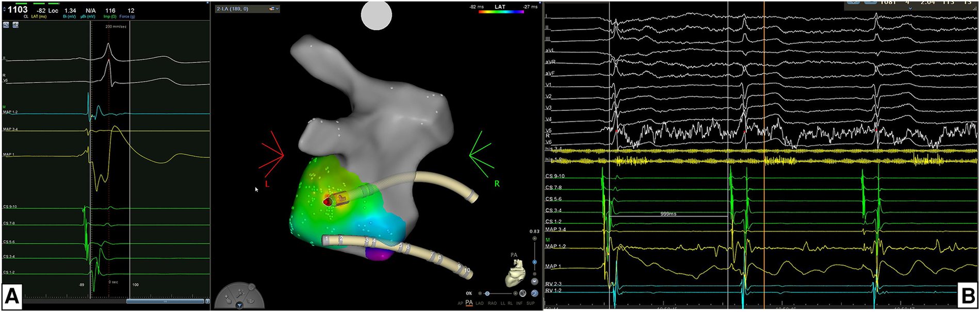Click the PA heart orientation thumbnail
This screenshot has width=980, height=312.
click(x=516, y=272)
